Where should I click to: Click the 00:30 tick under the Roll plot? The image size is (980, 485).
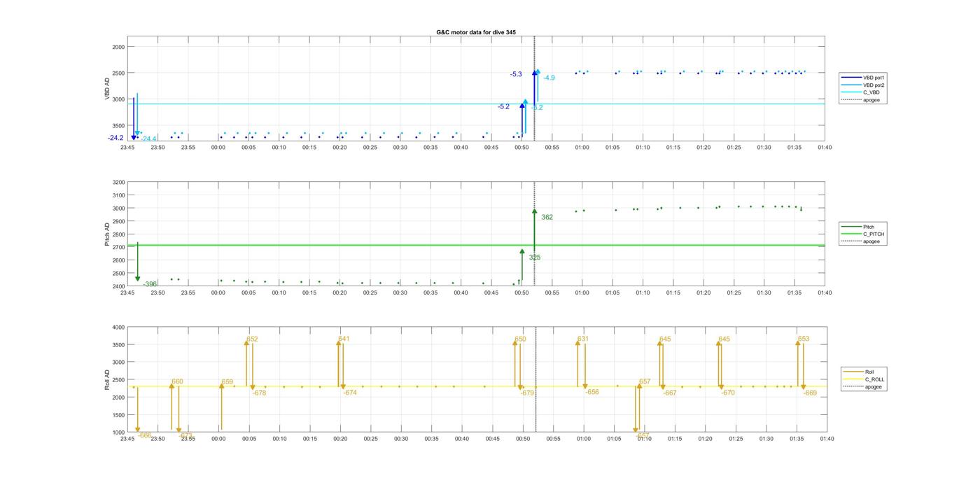[x=400, y=439]
